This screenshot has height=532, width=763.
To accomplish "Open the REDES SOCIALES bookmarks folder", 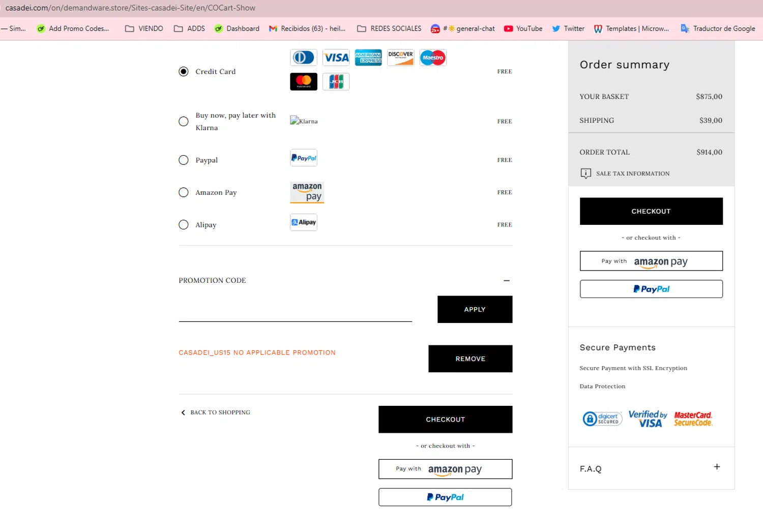I will 389,28.
